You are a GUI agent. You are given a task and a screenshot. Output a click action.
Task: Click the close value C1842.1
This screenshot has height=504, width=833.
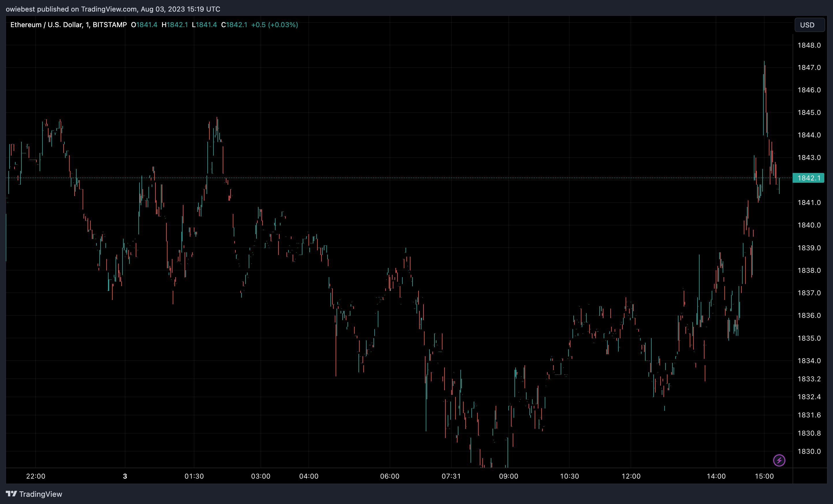234,25
